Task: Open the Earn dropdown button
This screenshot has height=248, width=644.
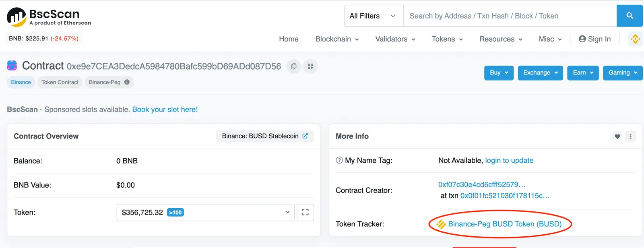Action: (583, 73)
